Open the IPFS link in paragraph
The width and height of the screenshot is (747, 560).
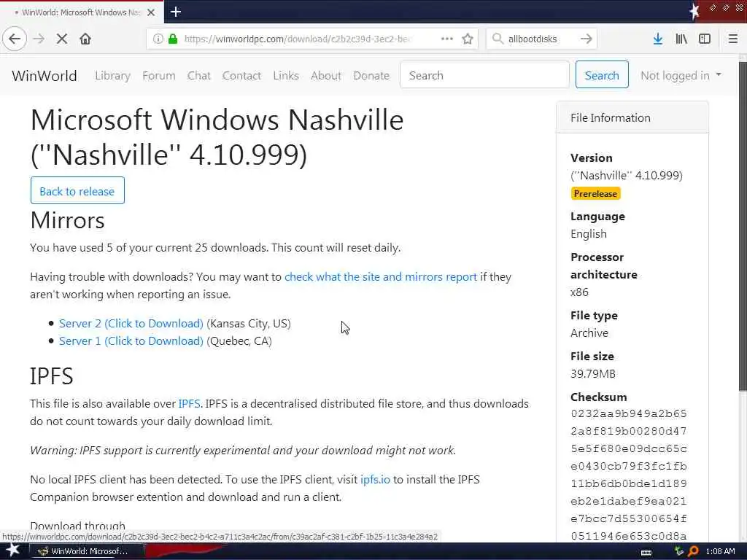pos(189,404)
